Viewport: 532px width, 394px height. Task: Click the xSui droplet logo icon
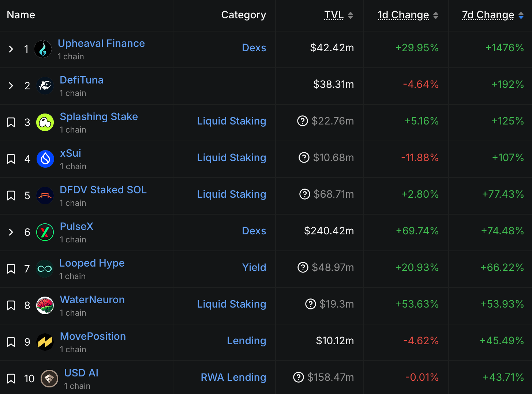pyautogui.click(x=45, y=159)
